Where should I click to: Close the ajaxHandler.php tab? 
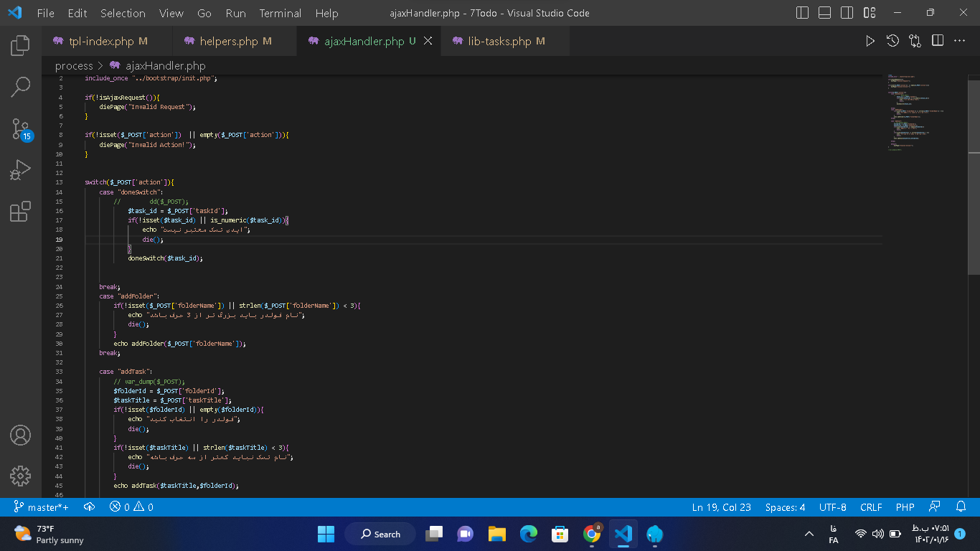(x=428, y=41)
